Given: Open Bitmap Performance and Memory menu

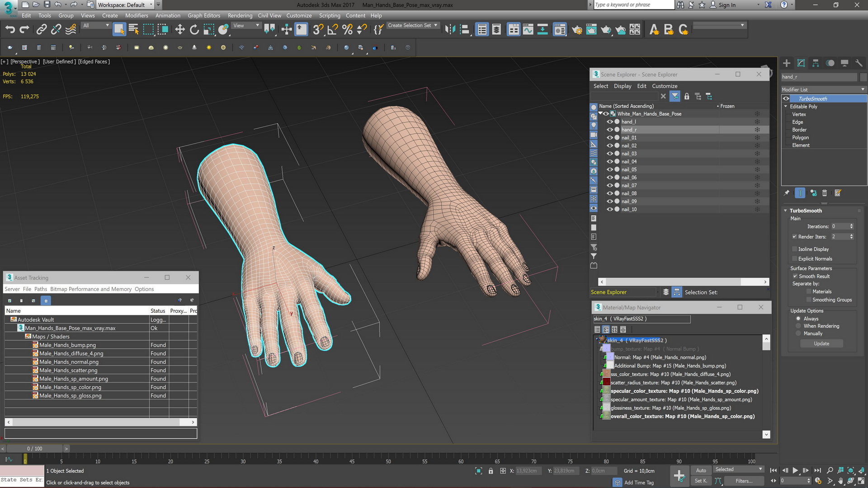Looking at the screenshot, I should [91, 289].
